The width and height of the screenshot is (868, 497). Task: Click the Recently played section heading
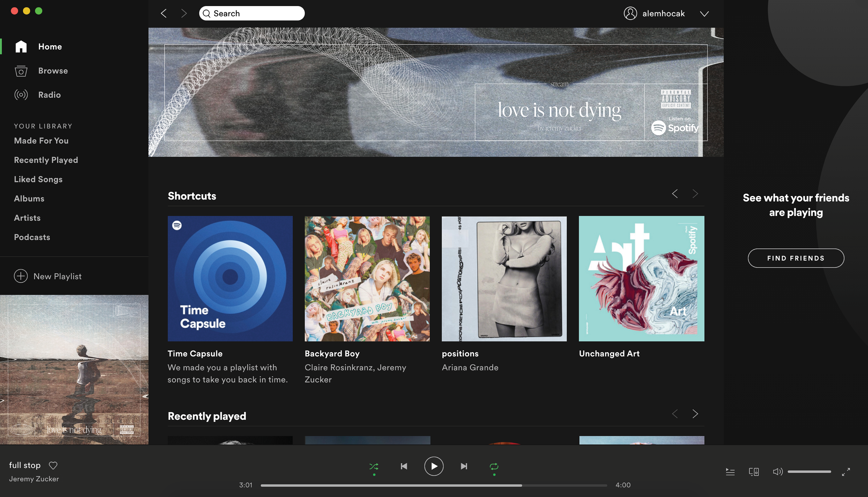207,416
